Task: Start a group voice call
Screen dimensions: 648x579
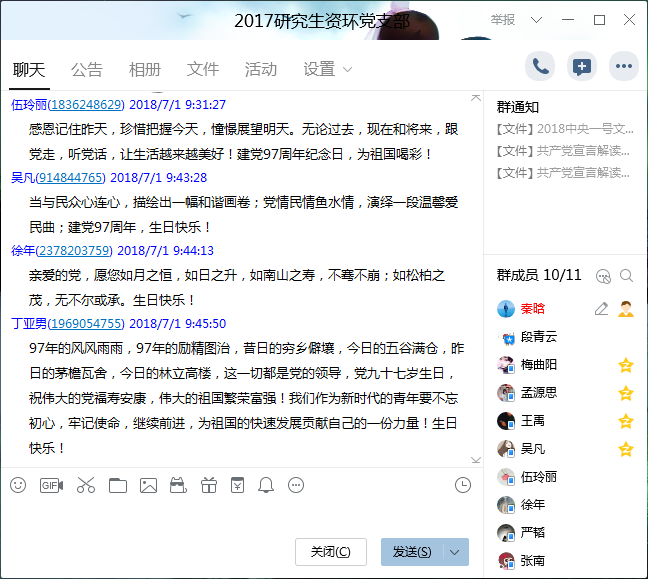Action: coord(540,67)
